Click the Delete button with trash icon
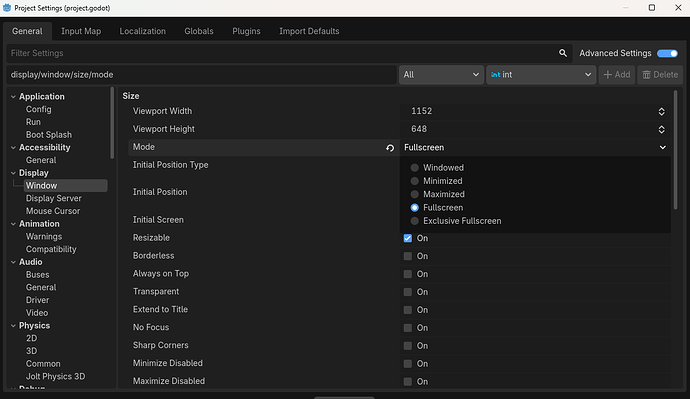690x399 pixels. click(660, 75)
